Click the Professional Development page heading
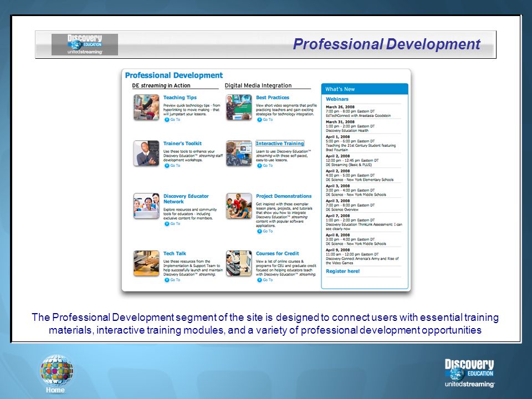Viewport: 532px width, 399px height. (x=174, y=75)
